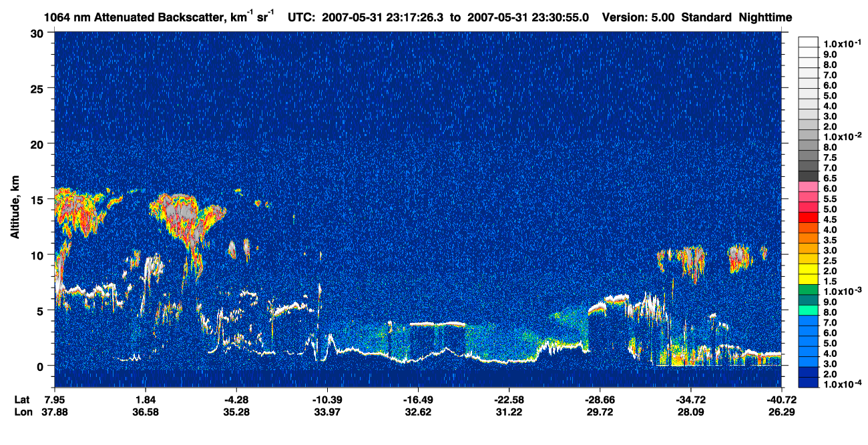Click the 'UTC:' label
The width and height of the screenshot is (868, 445).
301,18
